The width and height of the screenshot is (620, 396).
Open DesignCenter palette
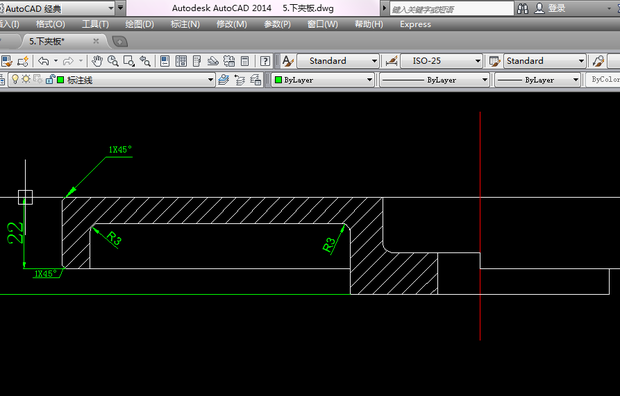click(181, 61)
